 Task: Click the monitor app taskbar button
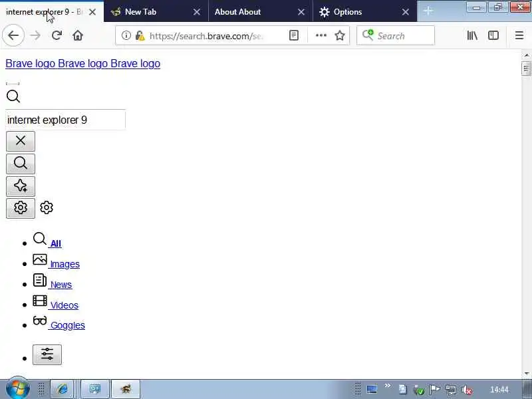coord(95,389)
